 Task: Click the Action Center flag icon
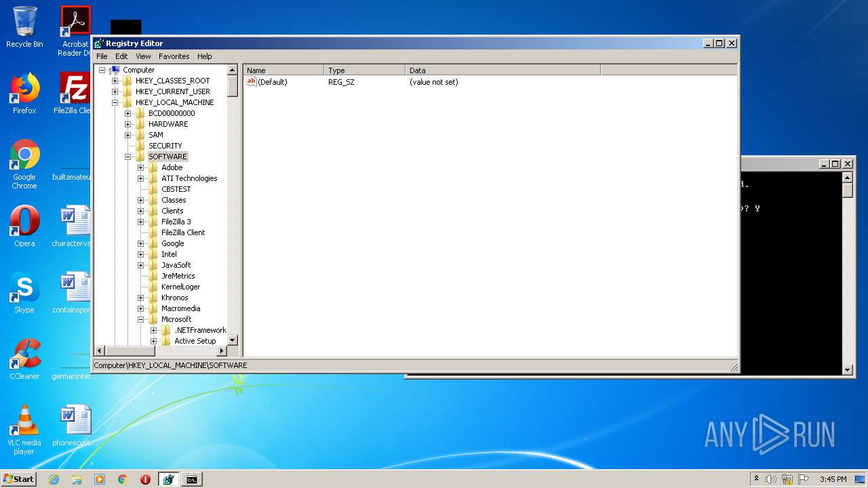(x=804, y=479)
